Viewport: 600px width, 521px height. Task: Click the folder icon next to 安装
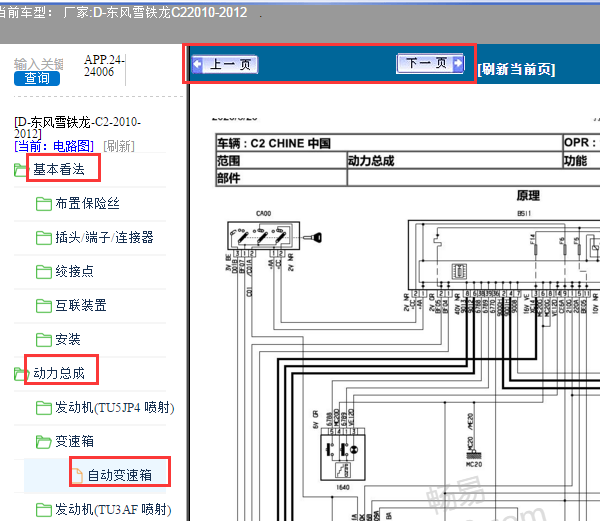point(44,340)
